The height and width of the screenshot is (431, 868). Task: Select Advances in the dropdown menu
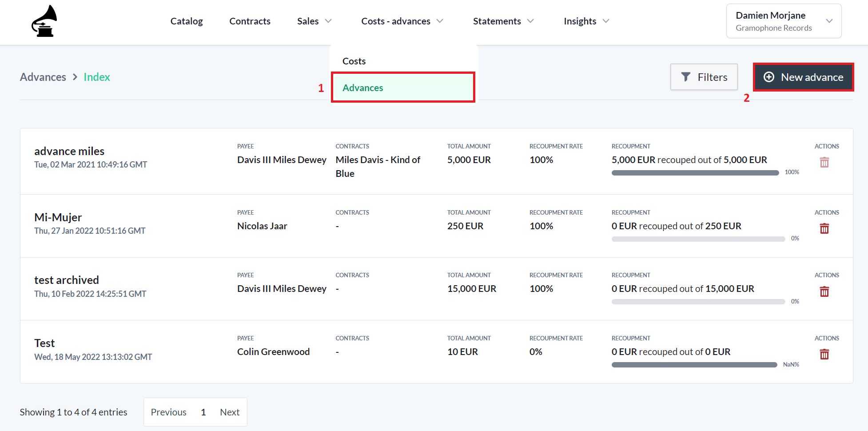[403, 88]
